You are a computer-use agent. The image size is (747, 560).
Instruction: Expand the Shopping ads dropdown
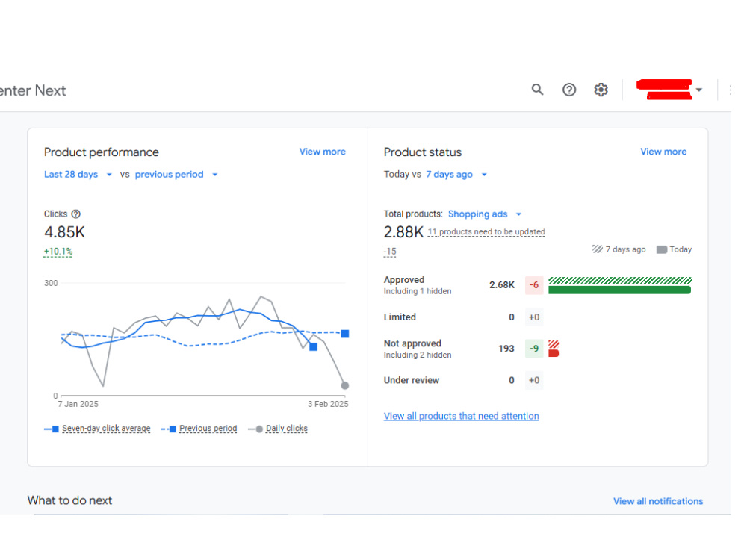[485, 214]
